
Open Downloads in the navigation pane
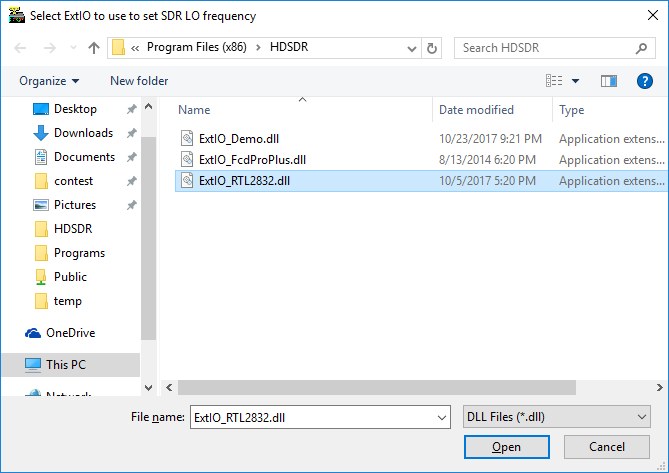coord(83,133)
